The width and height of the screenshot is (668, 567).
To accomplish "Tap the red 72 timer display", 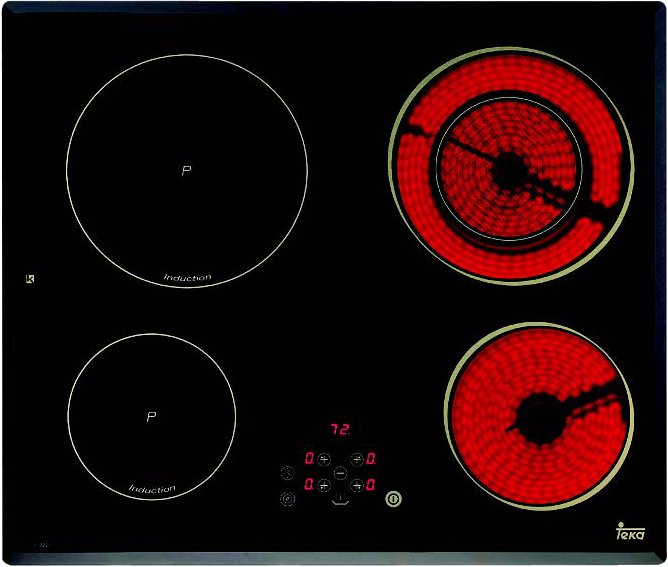I will 341,429.
